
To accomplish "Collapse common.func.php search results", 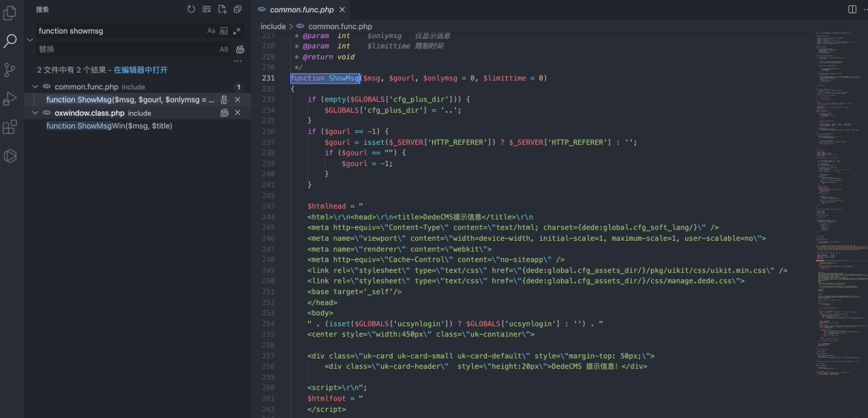I will click(35, 87).
